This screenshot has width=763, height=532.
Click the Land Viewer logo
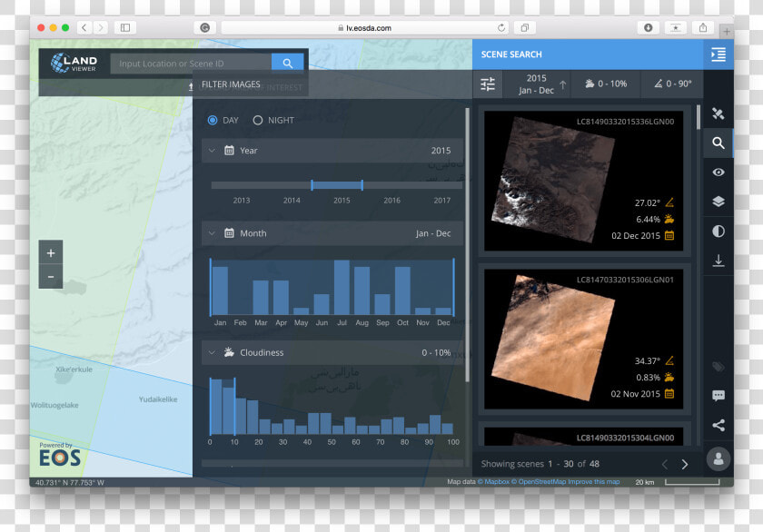[x=74, y=64]
